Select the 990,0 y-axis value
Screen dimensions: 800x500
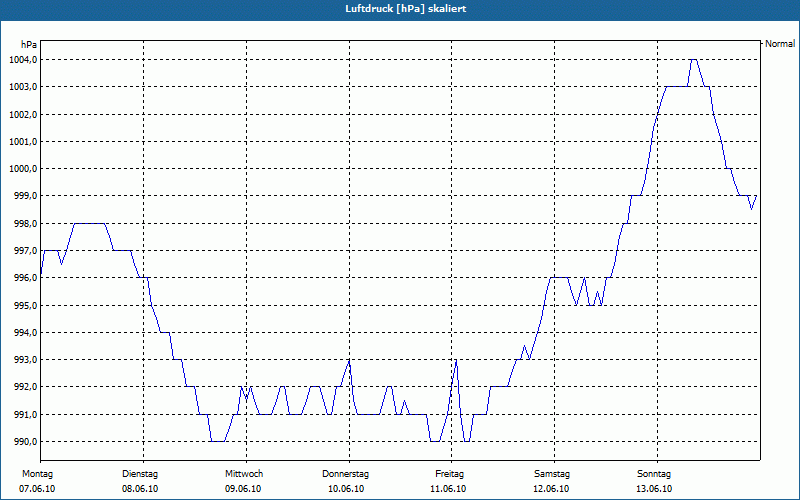click(24, 441)
